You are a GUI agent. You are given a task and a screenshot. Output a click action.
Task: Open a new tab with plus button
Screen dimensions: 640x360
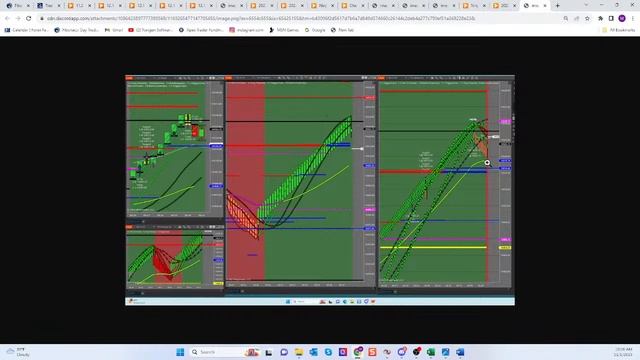(558, 6)
